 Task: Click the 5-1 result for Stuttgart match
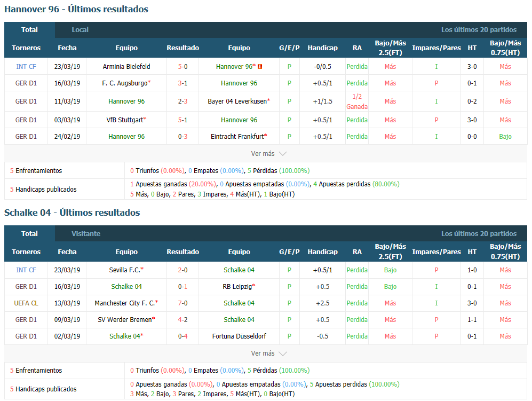pyautogui.click(x=183, y=120)
